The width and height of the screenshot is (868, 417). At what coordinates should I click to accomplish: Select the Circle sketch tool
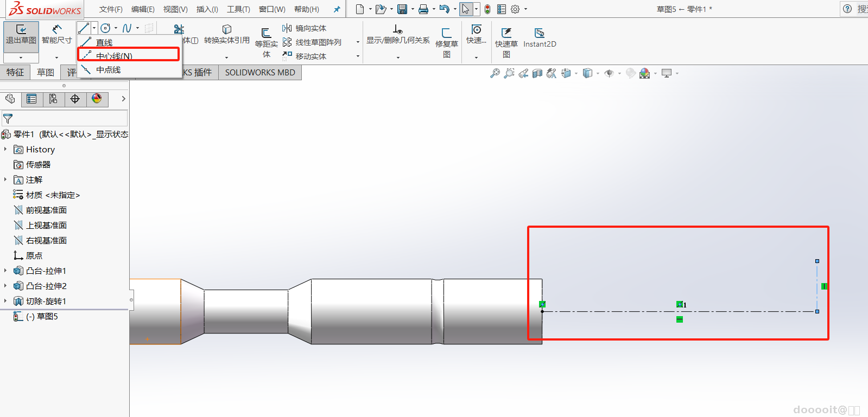pyautogui.click(x=106, y=28)
